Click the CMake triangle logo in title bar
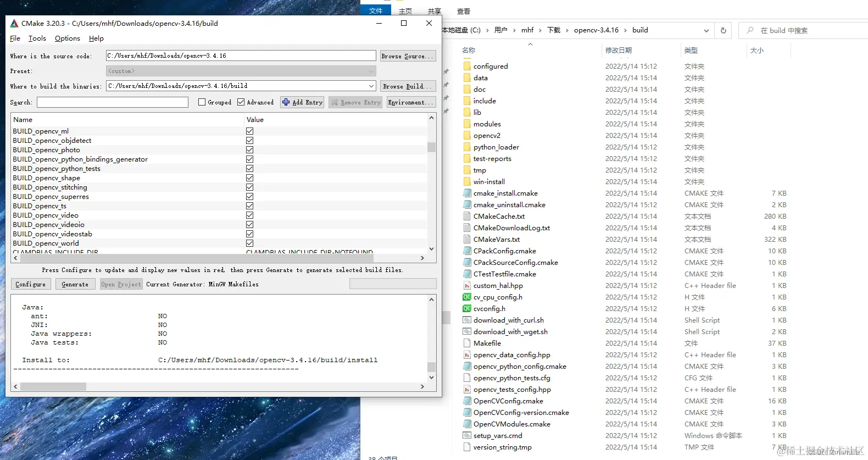This screenshot has width=868, height=460. point(14,23)
